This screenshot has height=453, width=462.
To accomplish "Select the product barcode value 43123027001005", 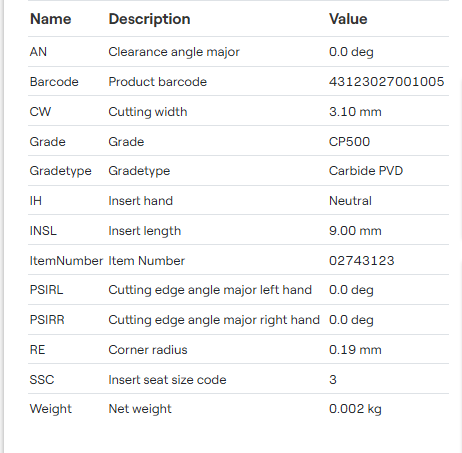I will pyautogui.click(x=386, y=82).
